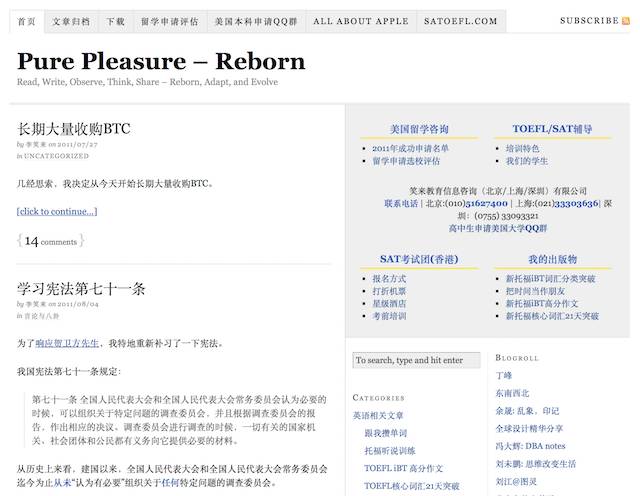Image resolution: width=640 pixels, height=496 pixels.
Task: Open the post titled 长期大量收购BTC
Action: pyautogui.click(x=74, y=129)
